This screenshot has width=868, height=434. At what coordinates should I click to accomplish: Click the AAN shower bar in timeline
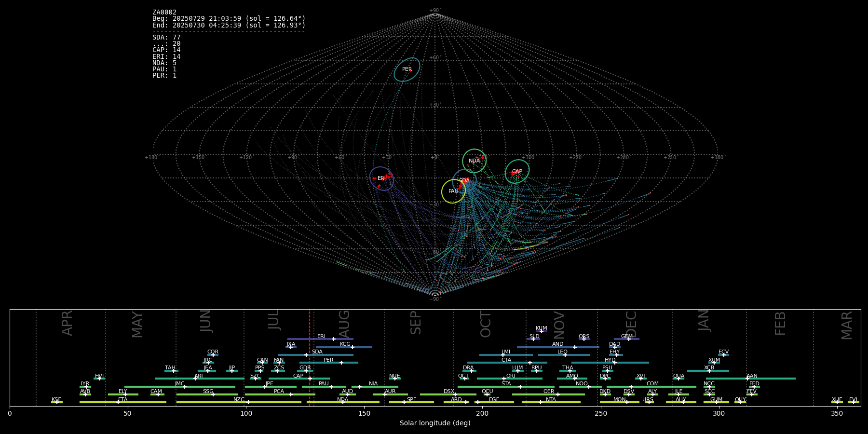751,379
